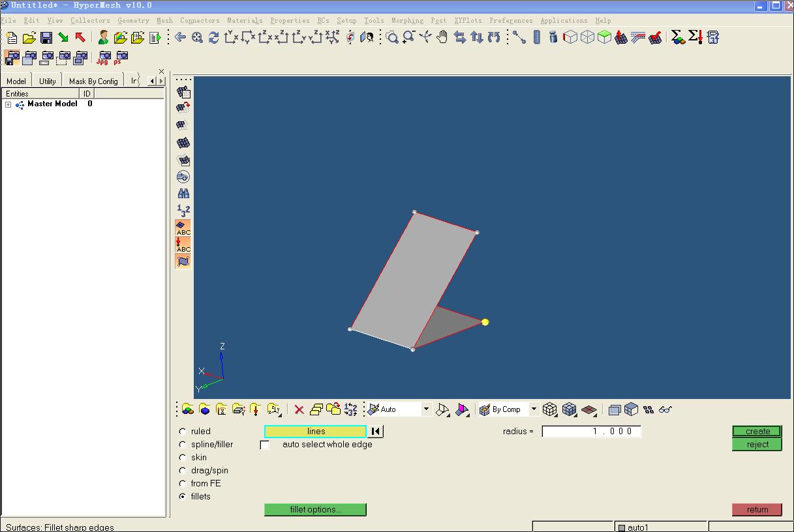Select the pan hand tool
This screenshot has height=532, width=794.
point(442,37)
